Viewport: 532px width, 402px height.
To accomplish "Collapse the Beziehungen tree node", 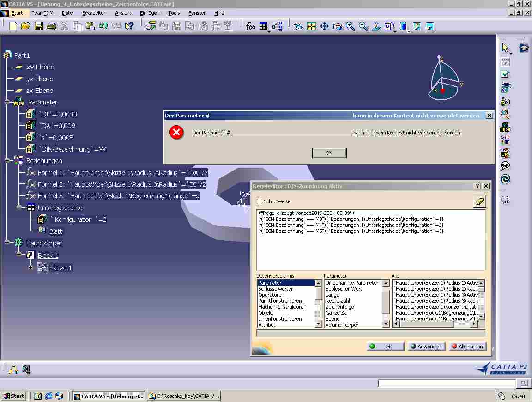I will (7, 161).
